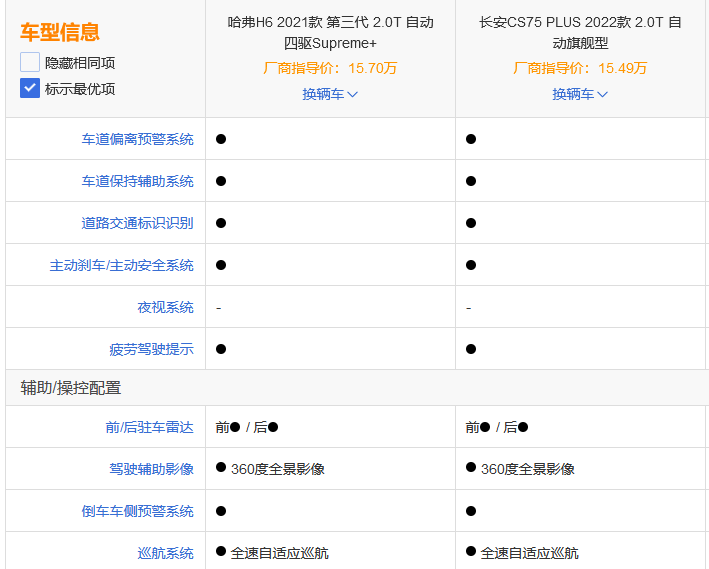Uncheck the 标示最优项 checkbox
Screen dimensions: 709x569
pyautogui.click(x=30, y=88)
